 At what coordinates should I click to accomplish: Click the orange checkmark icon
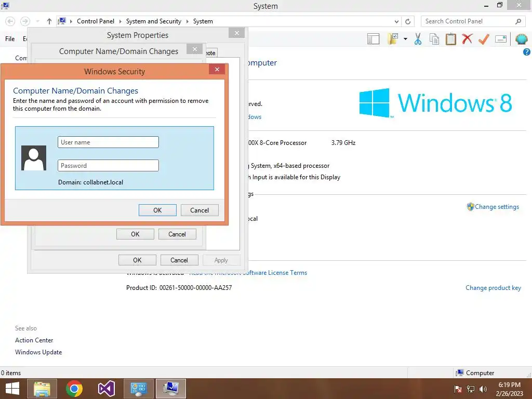point(484,39)
